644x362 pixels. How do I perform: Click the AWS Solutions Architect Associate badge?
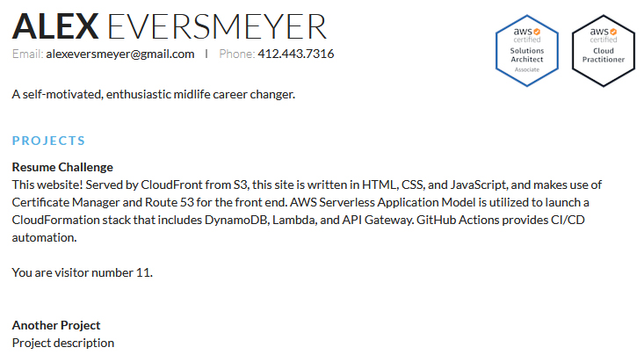point(527,51)
